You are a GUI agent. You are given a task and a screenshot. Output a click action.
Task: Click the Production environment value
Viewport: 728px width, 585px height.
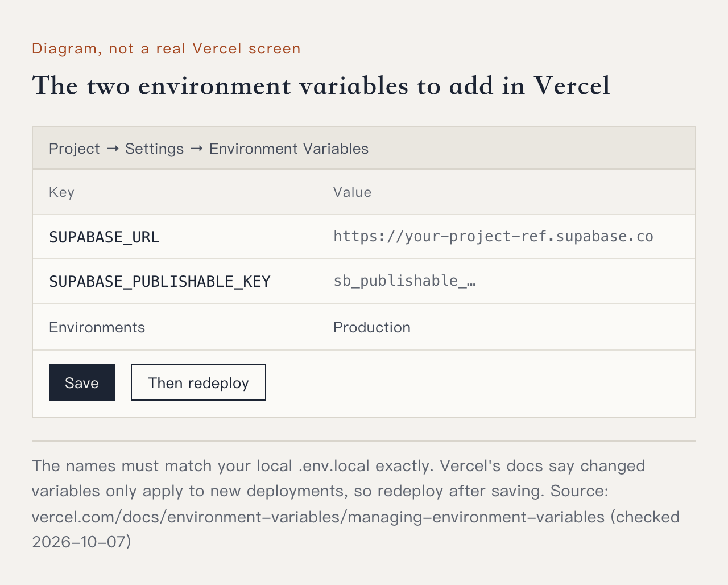[372, 327]
